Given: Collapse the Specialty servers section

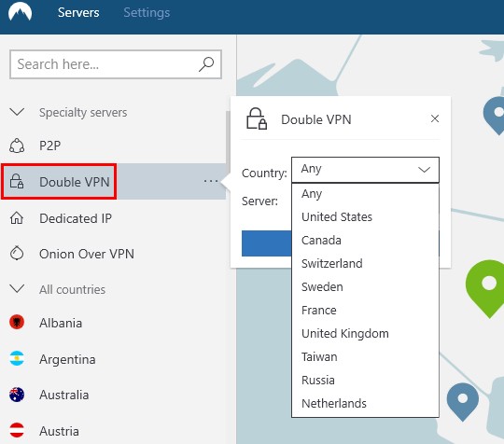Looking at the screenshot, I should (x=17, y=112).
